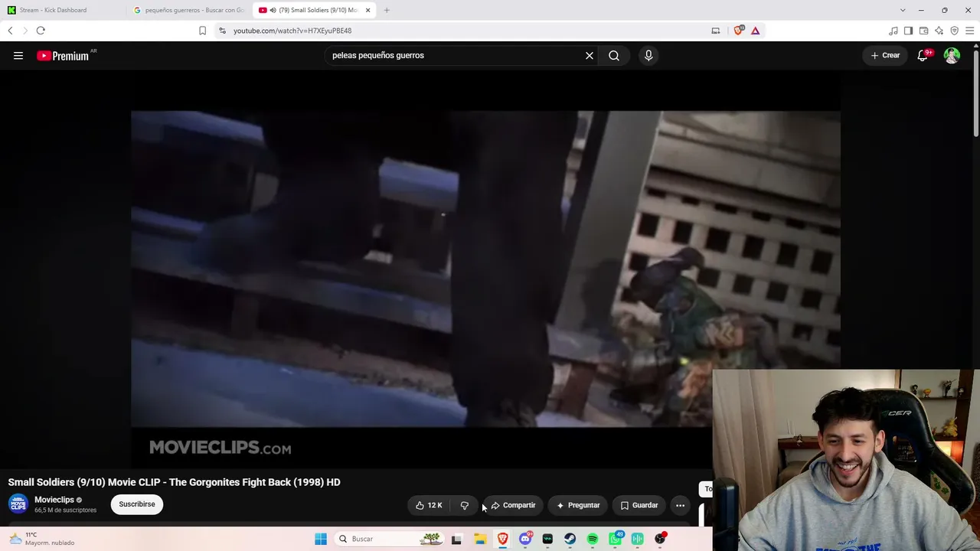Open Discord from the taskbar
Screen dimensions: 980x551
click(x=525, y=539)
